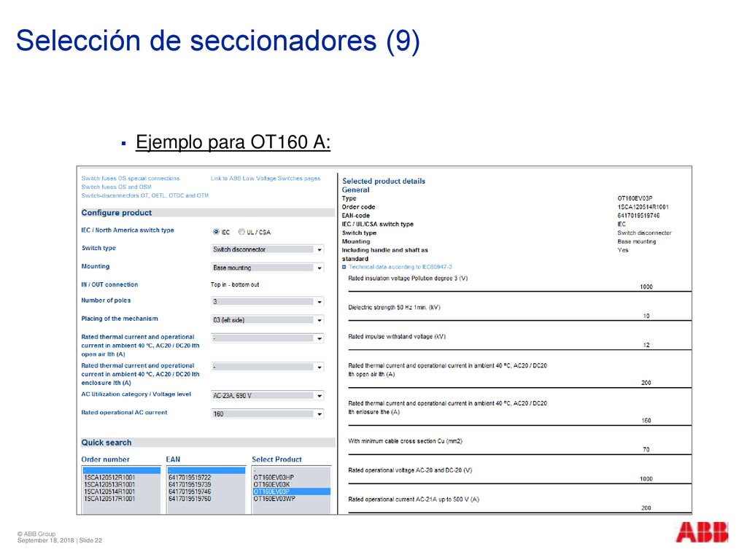Select EAN 6417019519722 in list

pos(190,478)
